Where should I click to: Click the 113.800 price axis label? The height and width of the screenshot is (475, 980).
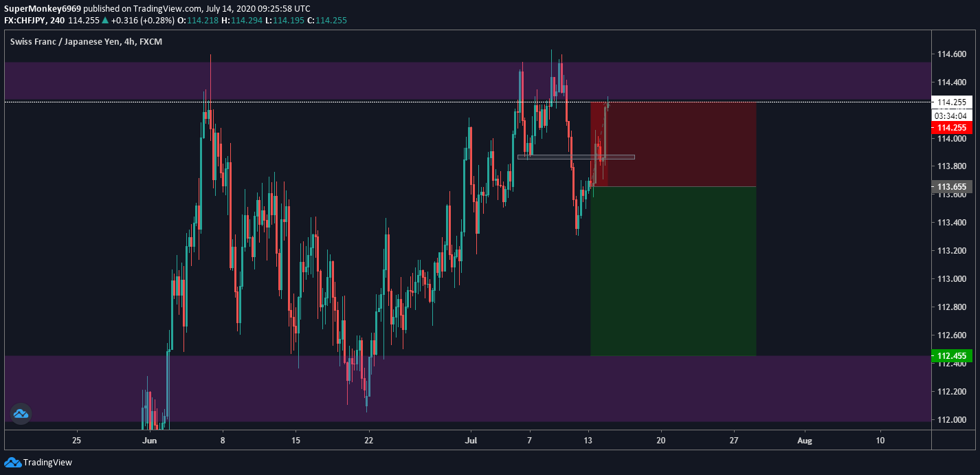tap(951, 166)
